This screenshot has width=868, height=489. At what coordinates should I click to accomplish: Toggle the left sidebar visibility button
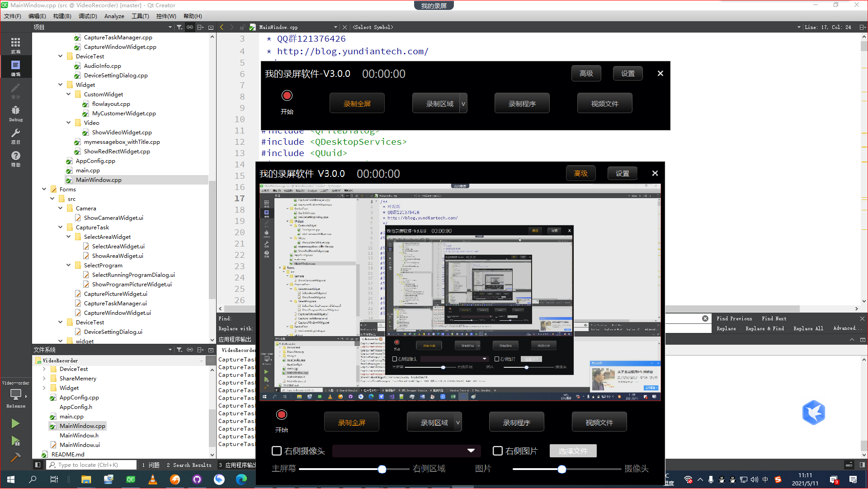tap(38, 465)
